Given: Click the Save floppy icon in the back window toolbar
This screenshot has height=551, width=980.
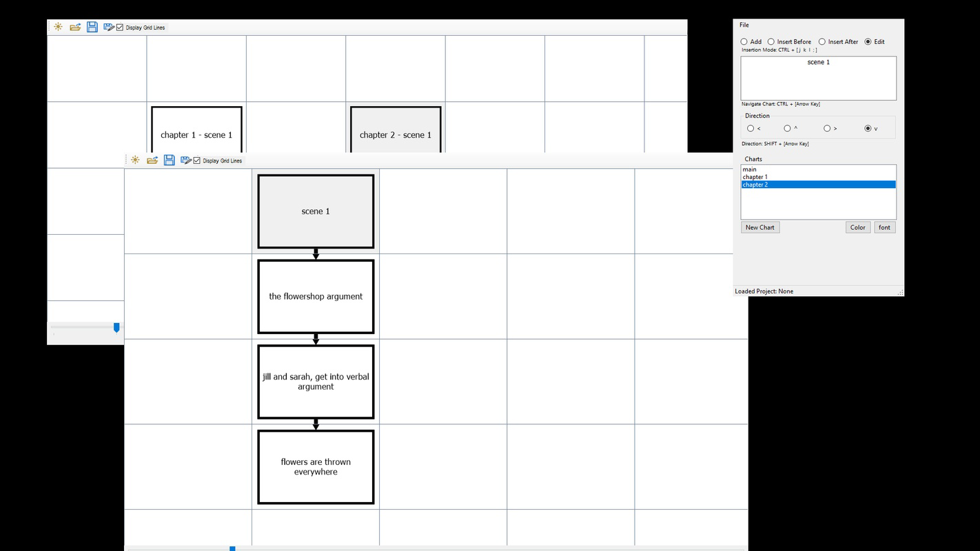Looking at the screenshot, I should point(92,27).
